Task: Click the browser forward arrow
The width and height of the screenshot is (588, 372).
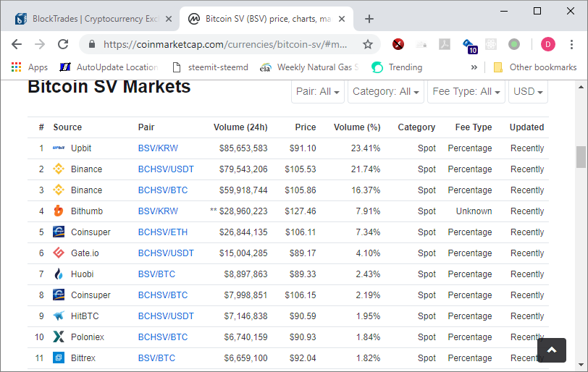Action: pos(40,44)
